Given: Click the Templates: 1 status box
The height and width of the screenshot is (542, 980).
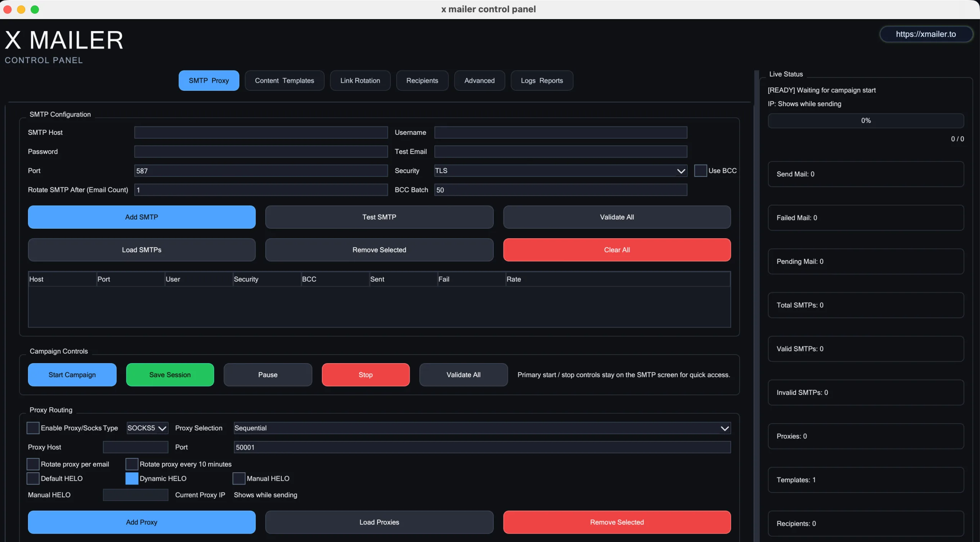Looking at the screenshot, I should (866, 480).
